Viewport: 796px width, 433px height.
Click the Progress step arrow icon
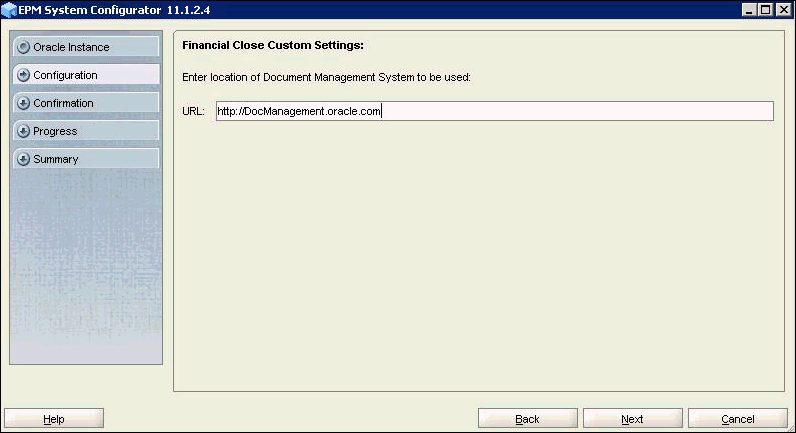pos(23,131)
